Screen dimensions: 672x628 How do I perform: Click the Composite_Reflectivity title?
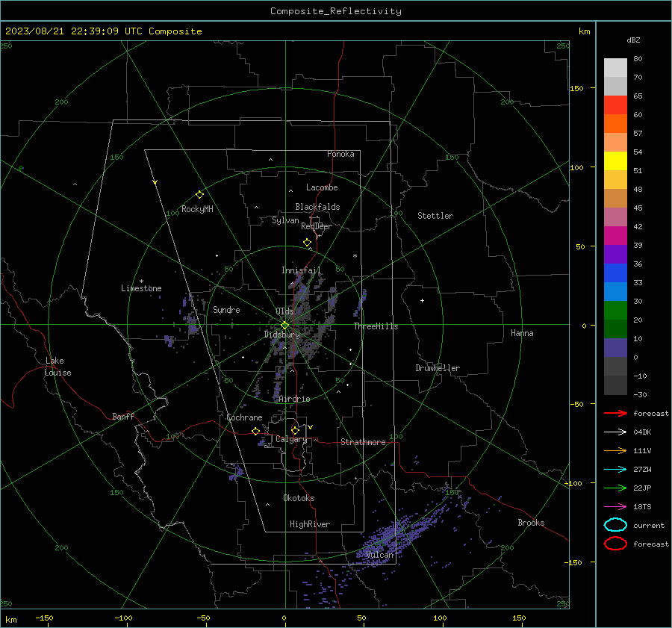pos(335,11)
